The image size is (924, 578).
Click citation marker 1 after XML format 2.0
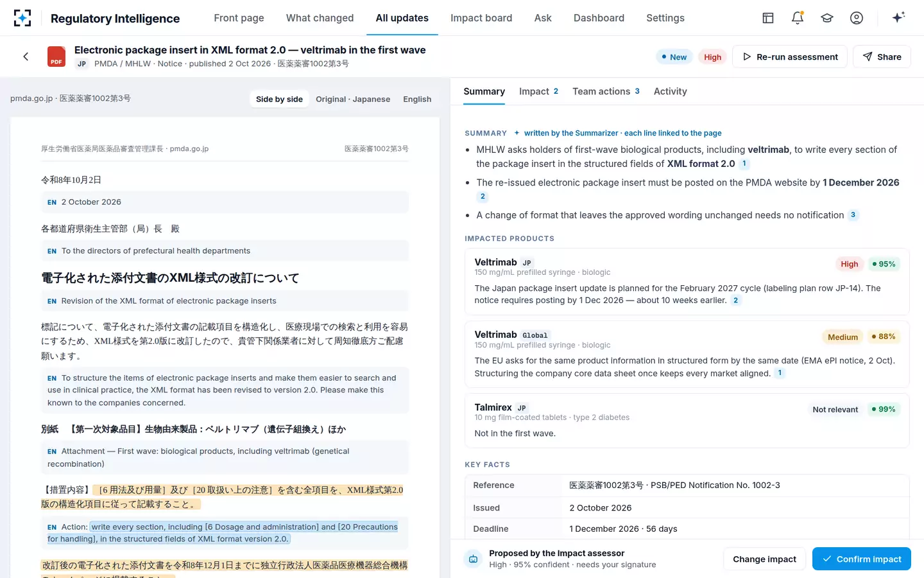744,164
